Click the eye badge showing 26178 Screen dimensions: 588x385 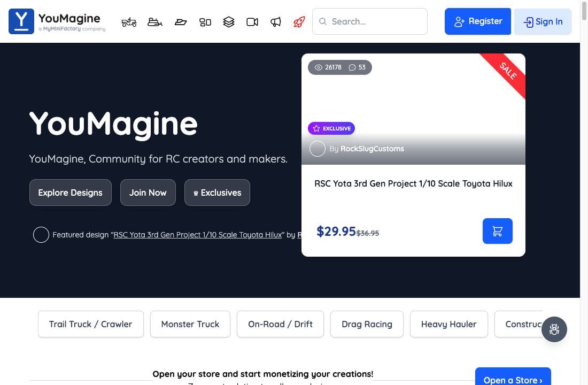(328, 67)
